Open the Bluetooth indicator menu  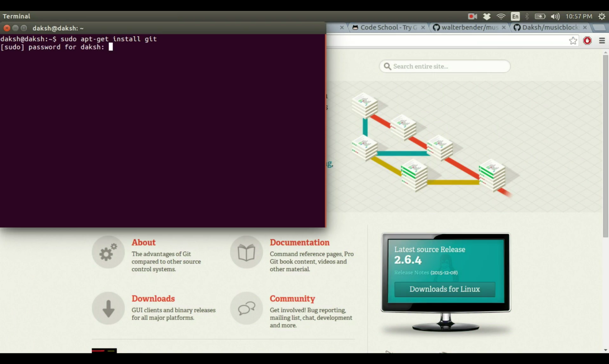(527, 16)
